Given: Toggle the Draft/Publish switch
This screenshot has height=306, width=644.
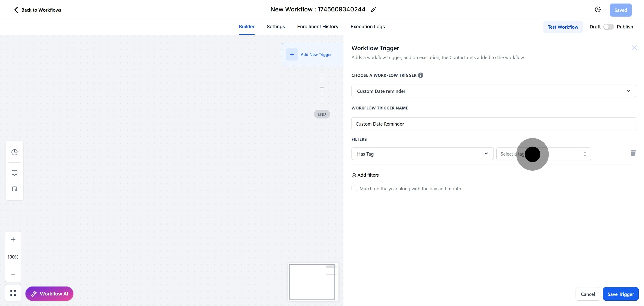Looking at the screenshot, I should click(x=608, y=27).
